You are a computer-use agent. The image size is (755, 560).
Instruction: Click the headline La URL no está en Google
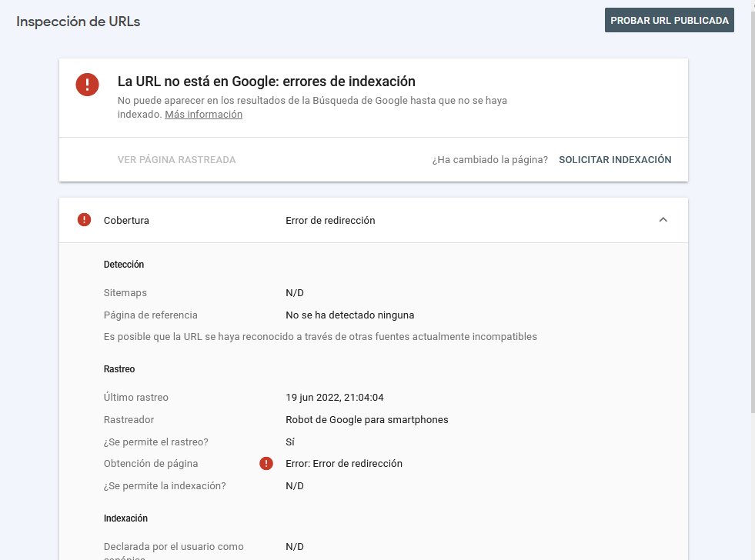click(x=266, y=82)
